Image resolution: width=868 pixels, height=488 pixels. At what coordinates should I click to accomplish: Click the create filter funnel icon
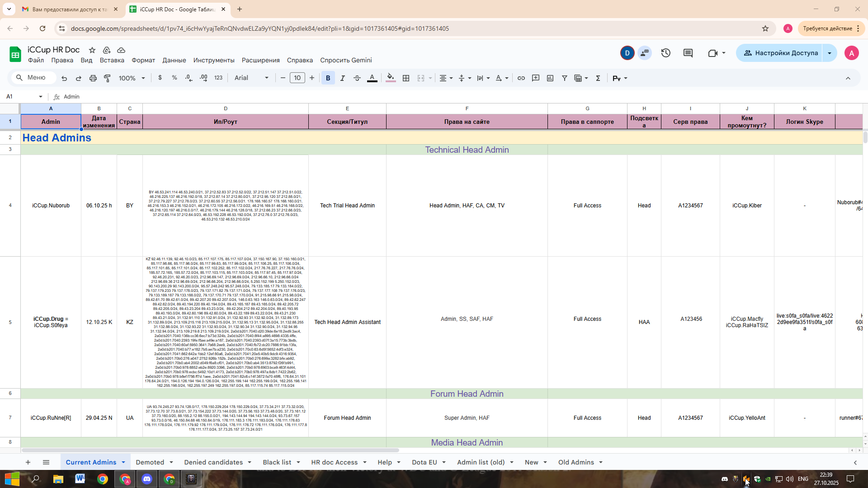click(565, 78)
